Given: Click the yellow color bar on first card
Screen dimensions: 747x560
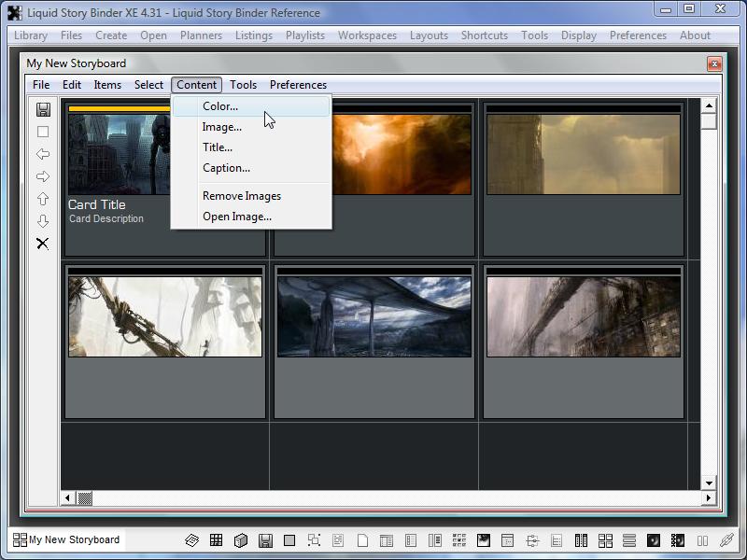Looking at the screenshot, I should (x=119, y=108).
